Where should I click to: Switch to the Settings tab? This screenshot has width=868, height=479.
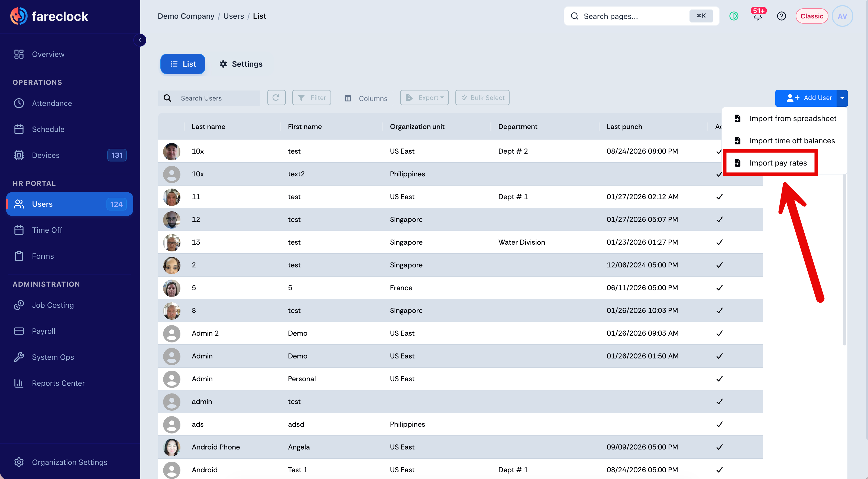pos(241,64)
